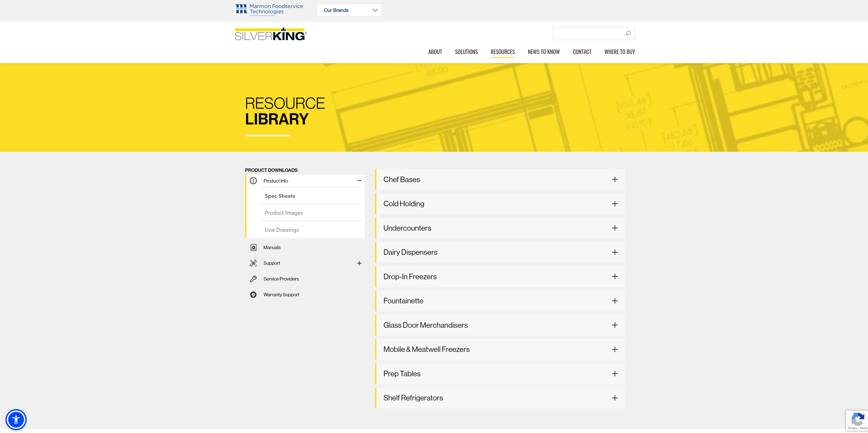This screenshot has width=868, height=433.
Task: Click the Support tools icon
Action: pyautogui.click(x=253, y=263)
